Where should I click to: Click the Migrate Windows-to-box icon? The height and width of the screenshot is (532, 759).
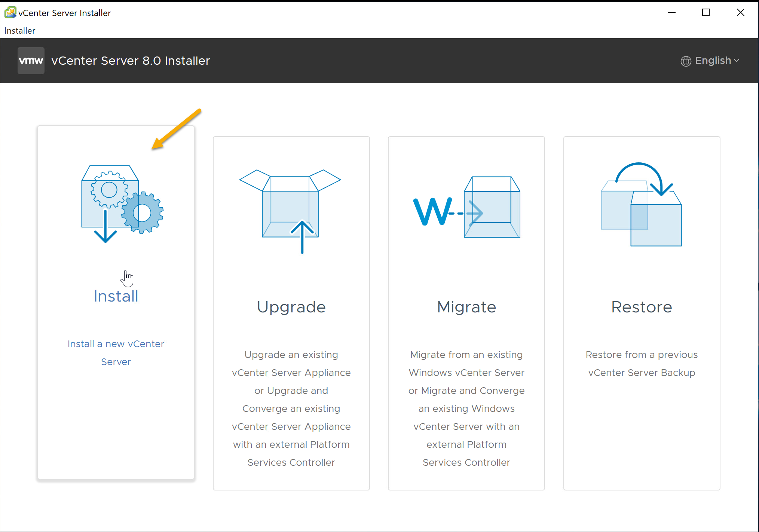coord(466,207)
